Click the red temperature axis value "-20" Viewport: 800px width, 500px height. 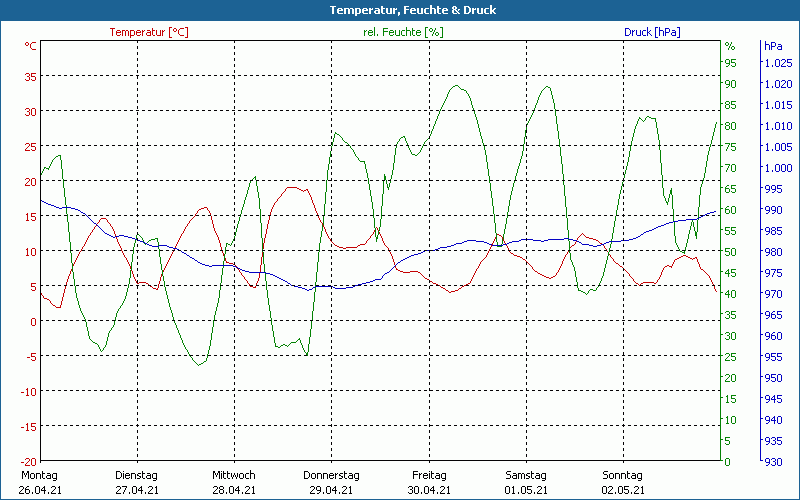coord(29,462)
